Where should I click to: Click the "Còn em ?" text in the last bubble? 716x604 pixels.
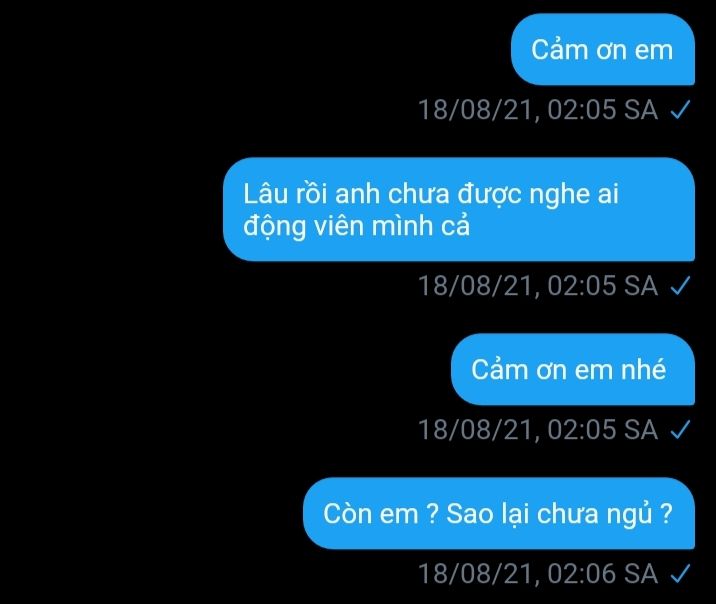tap(381, 514)
